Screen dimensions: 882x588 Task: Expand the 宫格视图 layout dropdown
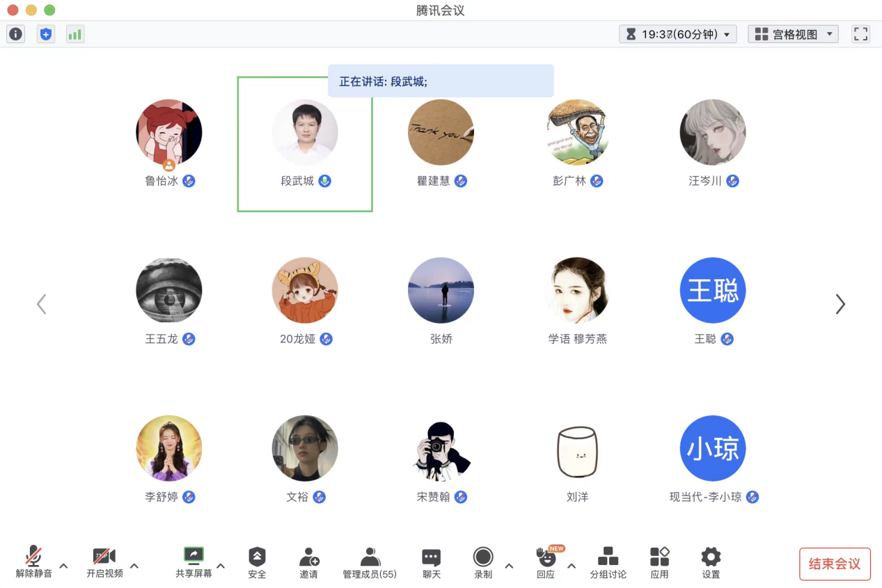pyautogui.click(x=793, y=33)
